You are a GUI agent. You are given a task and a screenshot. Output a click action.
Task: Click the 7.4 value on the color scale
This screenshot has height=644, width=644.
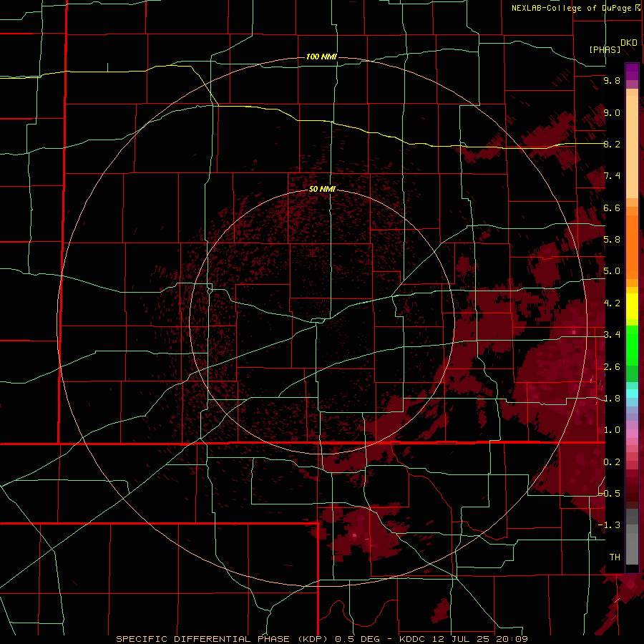point(612,176)
